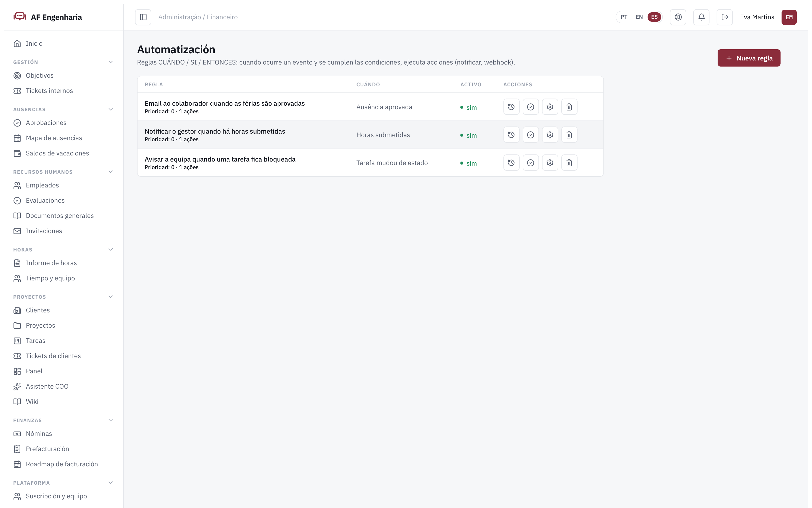
Task: Open Empleados page
Action: pyautogui.click(x=63, y=185)
